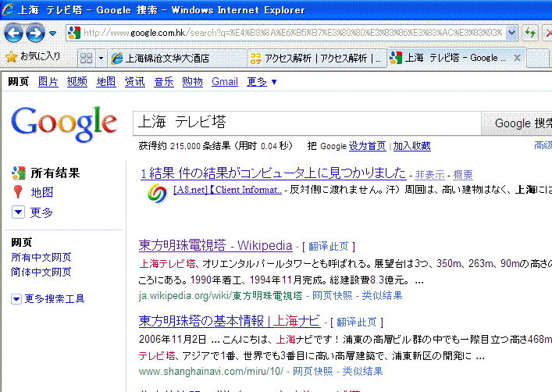This screenshot has width=552, height=392.
Task: Open 视频 video search link
Action: (x=77, y=82)
